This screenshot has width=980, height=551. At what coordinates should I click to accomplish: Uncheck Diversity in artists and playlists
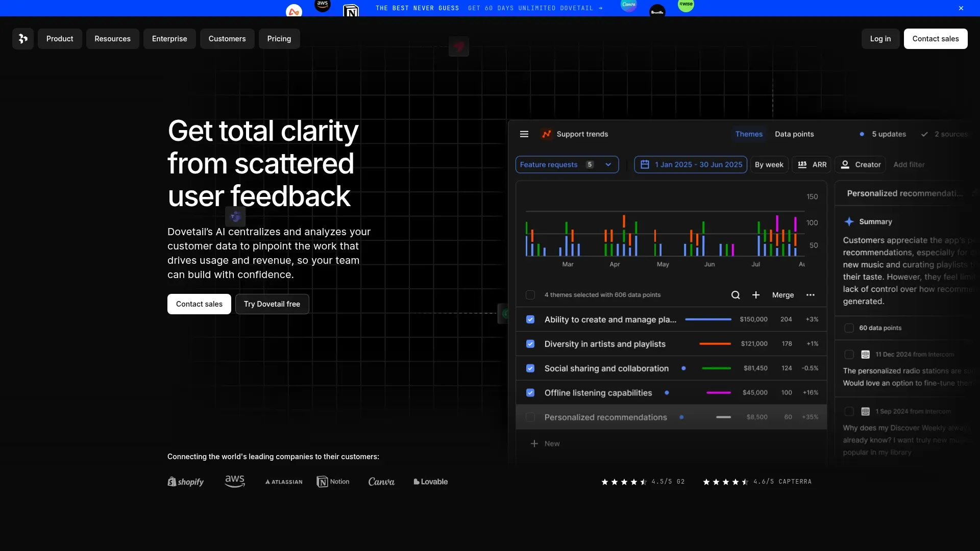coord(530,343)
